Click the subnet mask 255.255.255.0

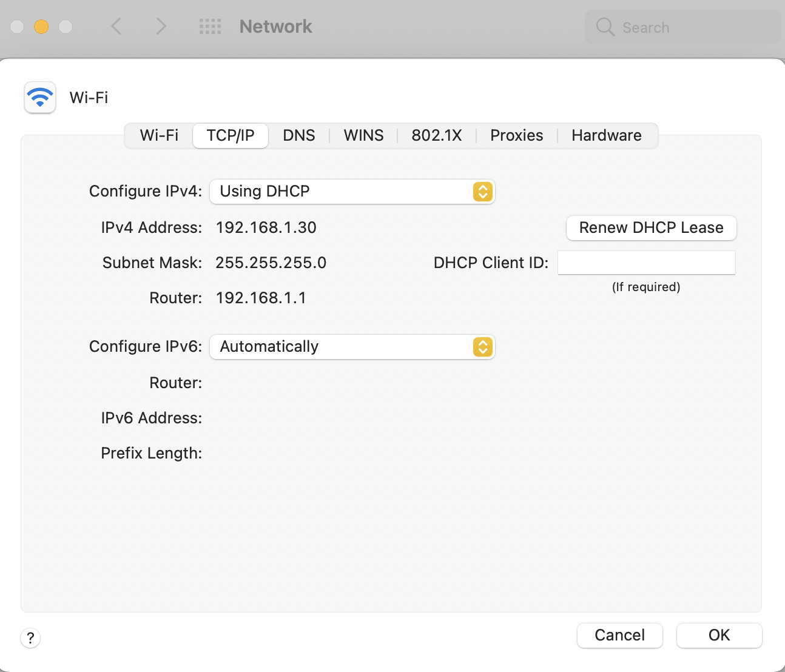click(x=271, y=263)
